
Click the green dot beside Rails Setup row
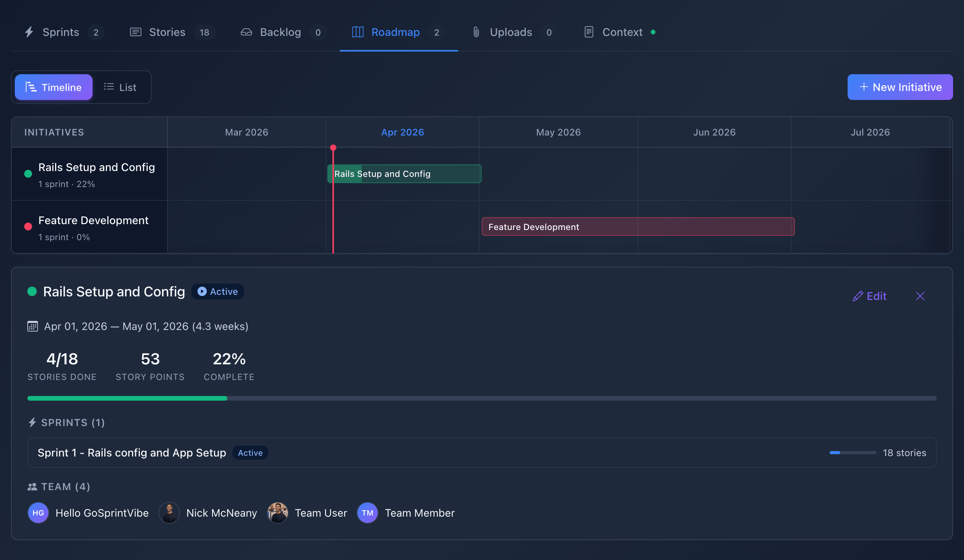tap(28, 174)
